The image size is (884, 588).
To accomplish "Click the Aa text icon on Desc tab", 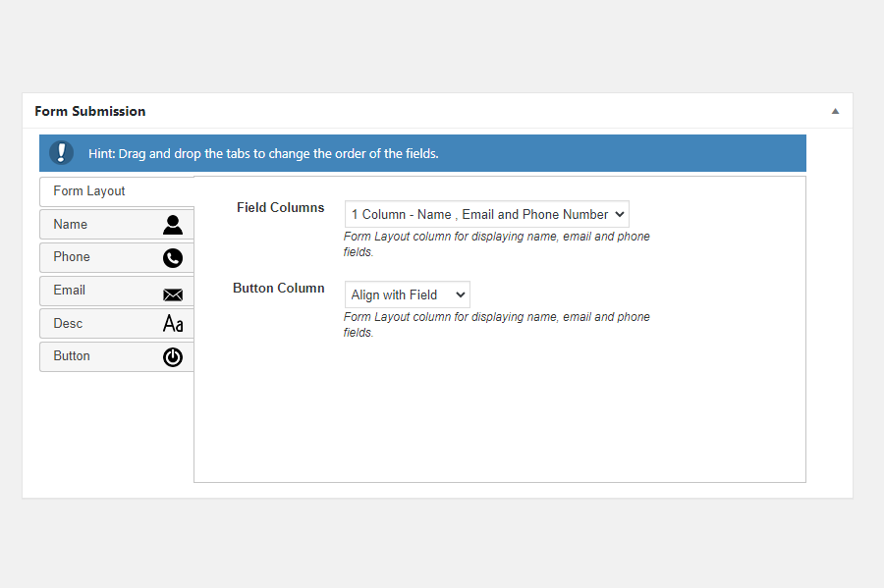I will pyautogui.click(x=173, y=324).
